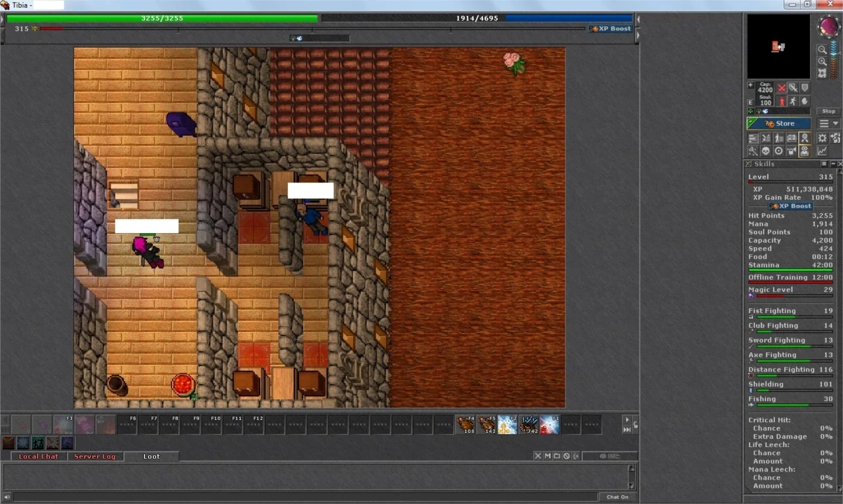Viewport: 843px width, 504px height.
Task: Toggle the highlighted eye analytics icon
Action: [804, 151]
